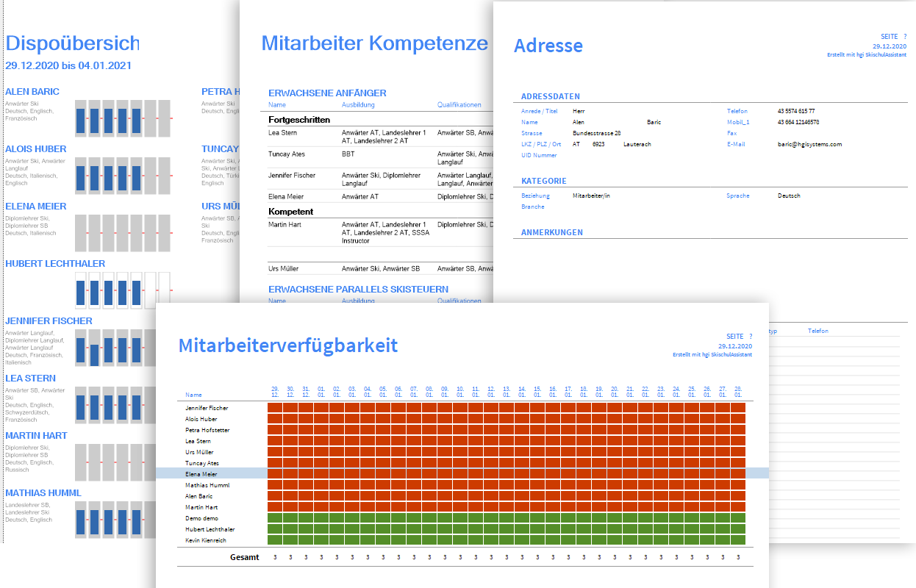Click the email address baric@hgisystems.com
This screenshot has height=588, width=916.
(x=809, y=145)
